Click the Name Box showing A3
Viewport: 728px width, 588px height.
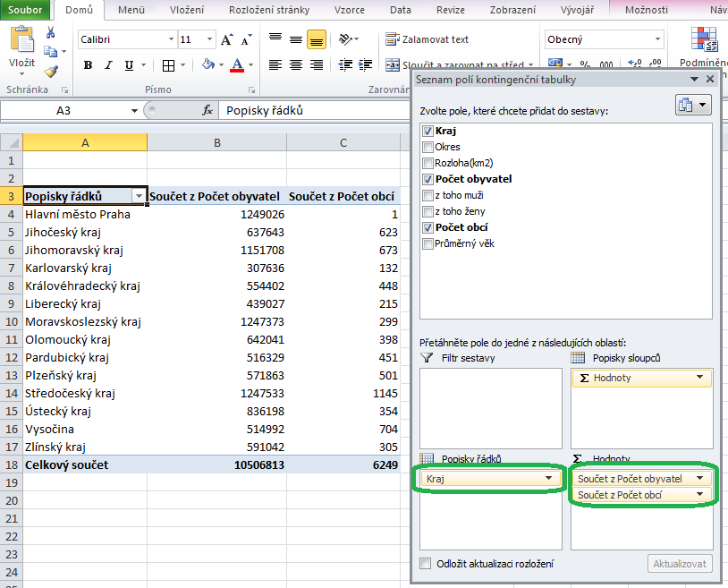[63, 111]
